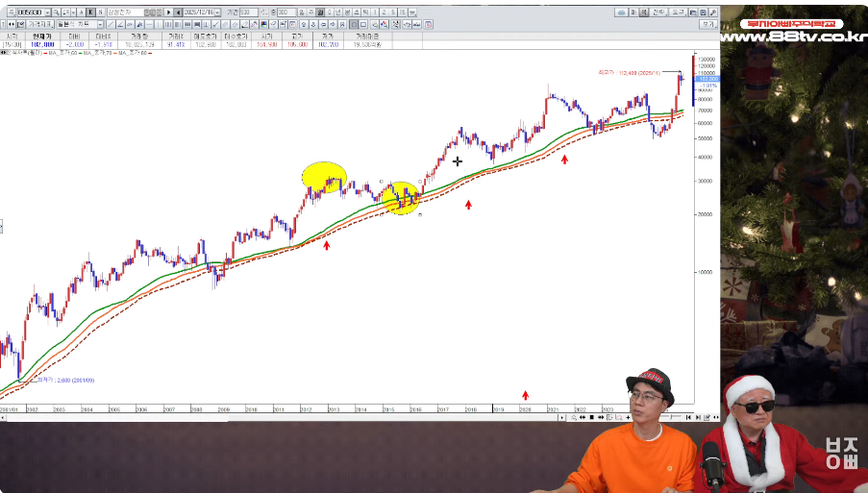The width and height of the screenshot is (868, 493).
Task: Click the back arrow before date field
Action: tap(178, 12)
